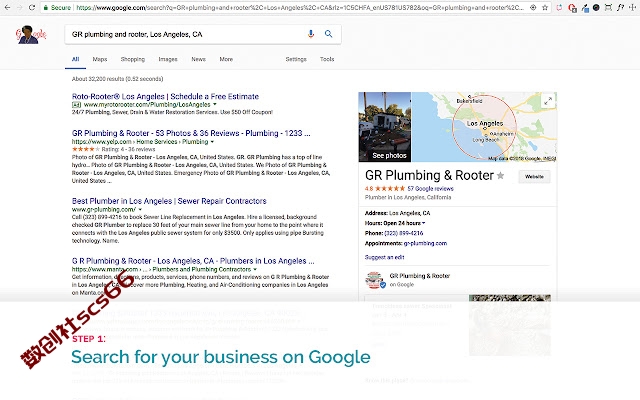Click the rightmost browser extension icon
This screenshot has height=400, width=640.
[x=633, y=7]
